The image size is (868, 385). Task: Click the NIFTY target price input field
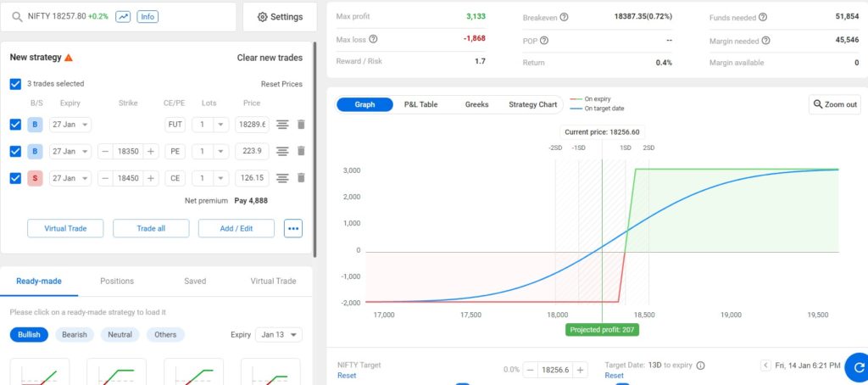tap(565, 370)
